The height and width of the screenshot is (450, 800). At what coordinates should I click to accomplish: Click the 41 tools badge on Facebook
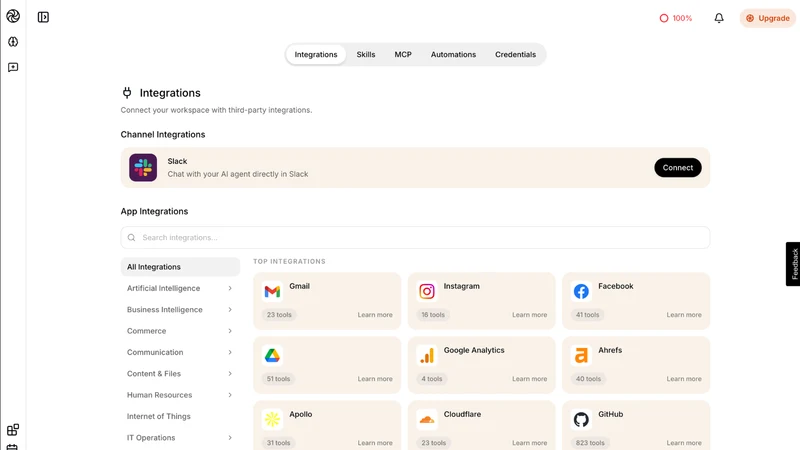(x=588, y=315)
